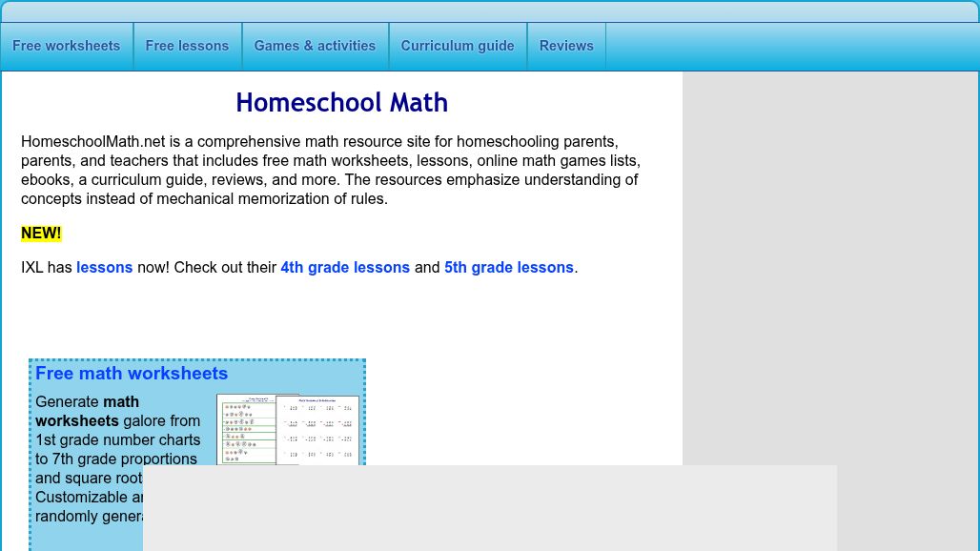The height and width of the screenshot is (551, 980).
Task: Follow the IXL lessons link
Action: pyautogui.click(x=104, y=267)
